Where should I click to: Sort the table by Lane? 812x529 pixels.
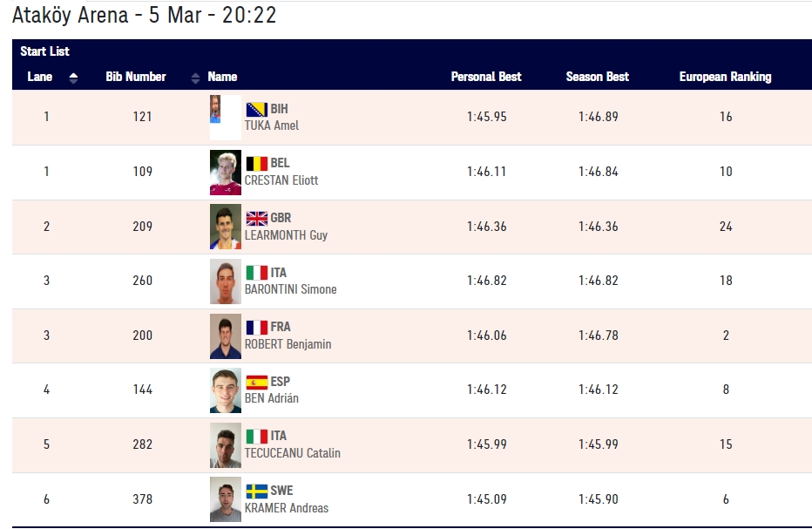pos(40,77)
